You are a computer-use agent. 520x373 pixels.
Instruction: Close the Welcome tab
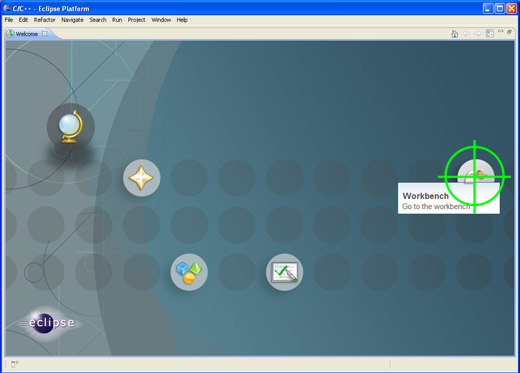coord(45,33)
